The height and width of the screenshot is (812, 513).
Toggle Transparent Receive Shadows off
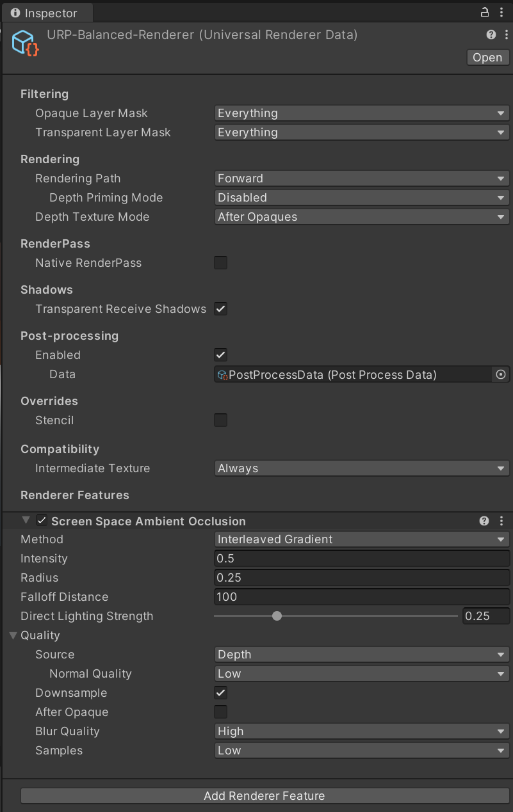(221, 309)
